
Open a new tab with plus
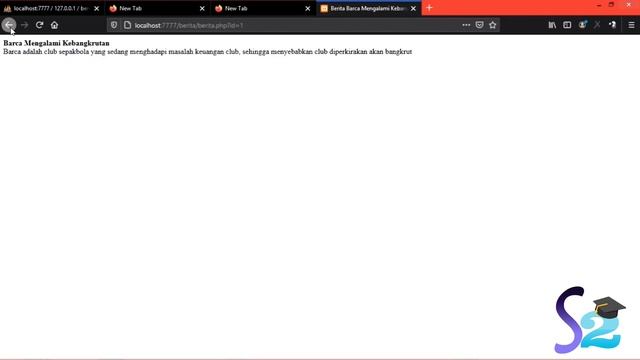[x=429, y=8]
